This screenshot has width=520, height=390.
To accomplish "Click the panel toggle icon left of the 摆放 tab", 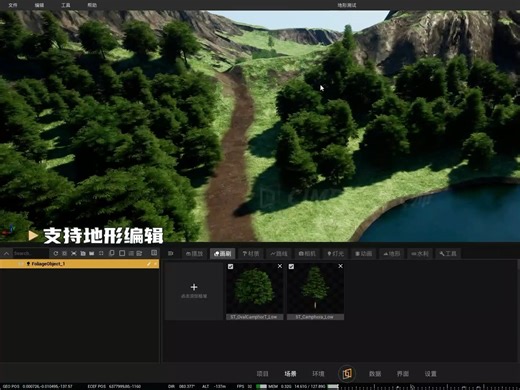I will 171,253.
